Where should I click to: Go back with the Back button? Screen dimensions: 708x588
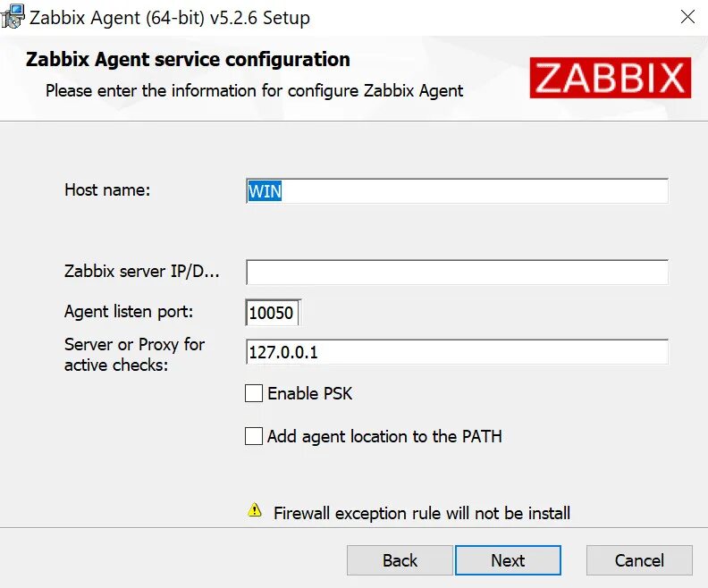click(x=400, y=560)
